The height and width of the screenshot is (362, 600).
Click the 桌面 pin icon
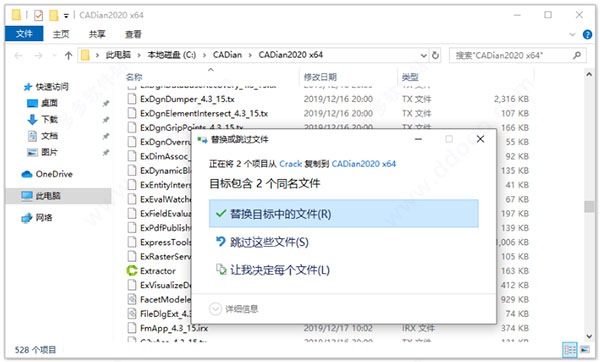106,103
